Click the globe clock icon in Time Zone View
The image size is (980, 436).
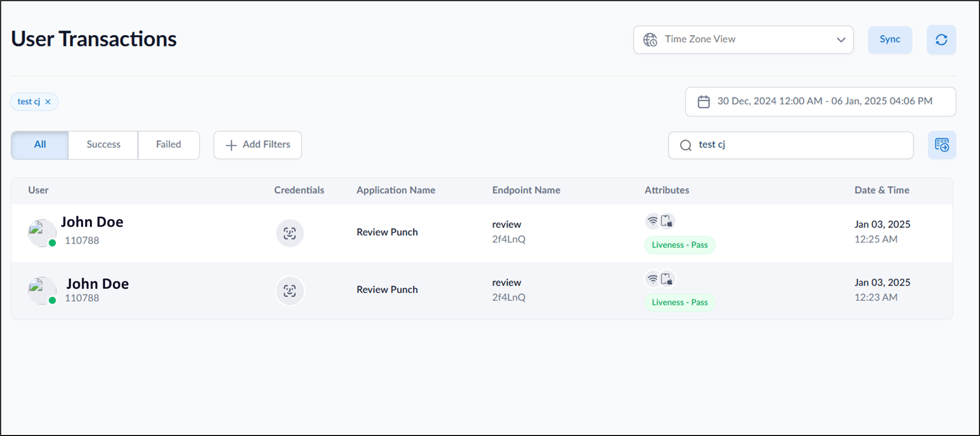point(650,40)
